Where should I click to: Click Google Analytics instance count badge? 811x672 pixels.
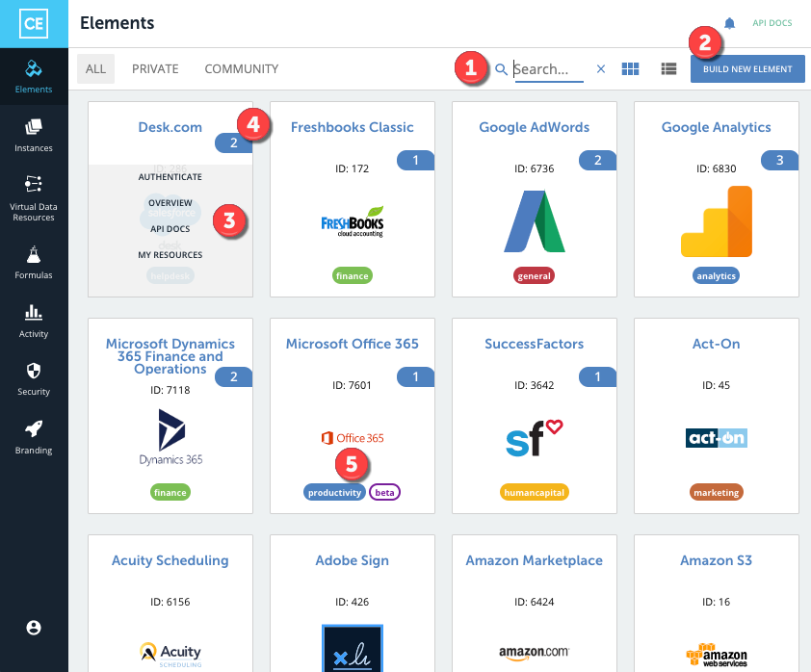click(780, 160)
